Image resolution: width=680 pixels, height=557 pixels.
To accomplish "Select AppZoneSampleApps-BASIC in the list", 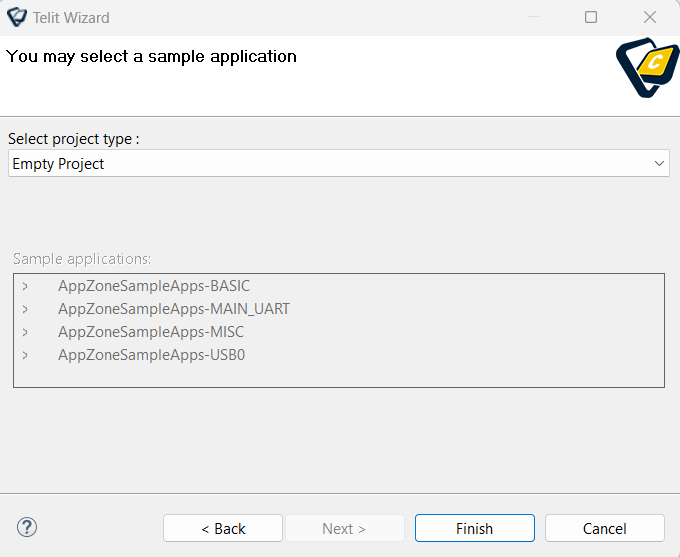I will coord(154,286).
